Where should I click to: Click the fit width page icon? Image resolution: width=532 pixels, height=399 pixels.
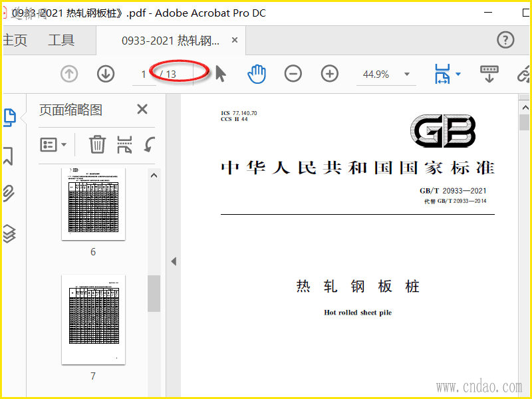(x=442, y=74)
